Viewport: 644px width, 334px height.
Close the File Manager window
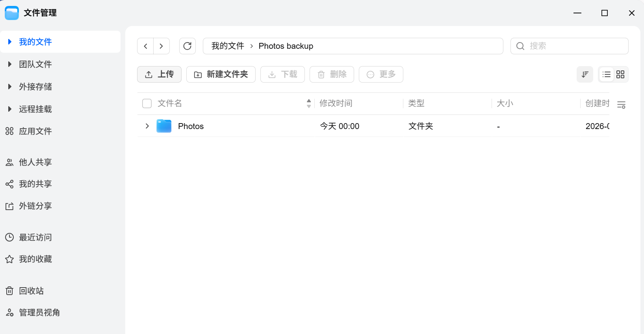[632, 13]
